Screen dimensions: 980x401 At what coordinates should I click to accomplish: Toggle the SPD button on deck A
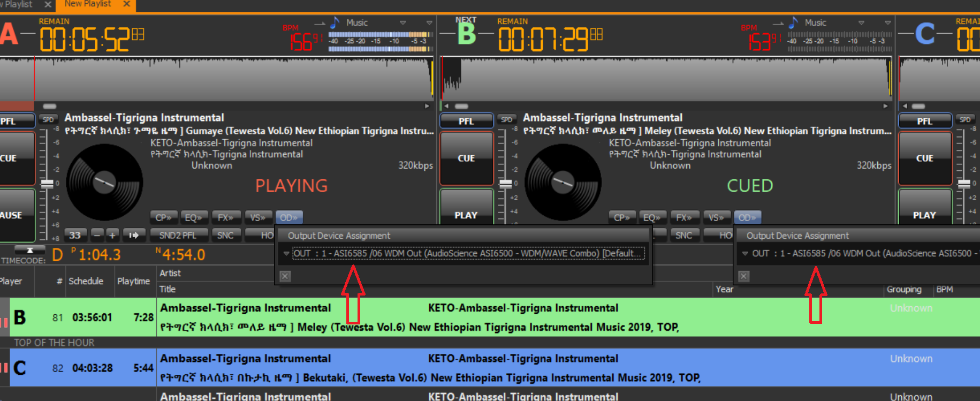point(48,120)
